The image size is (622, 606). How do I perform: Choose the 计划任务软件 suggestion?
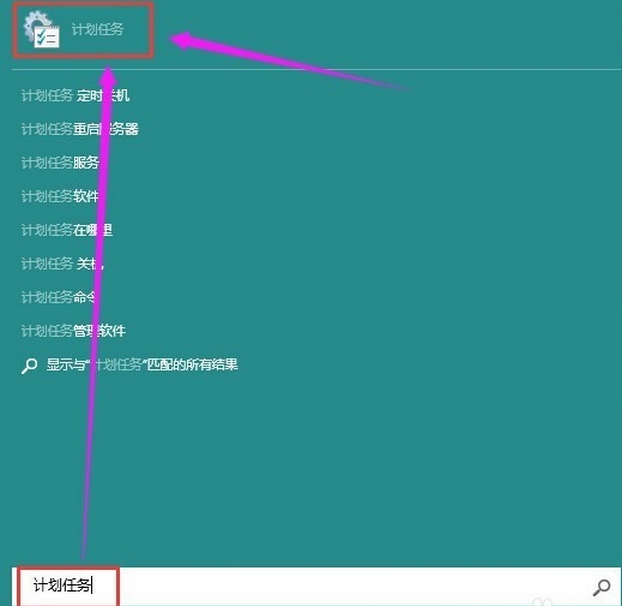point(60,196)
